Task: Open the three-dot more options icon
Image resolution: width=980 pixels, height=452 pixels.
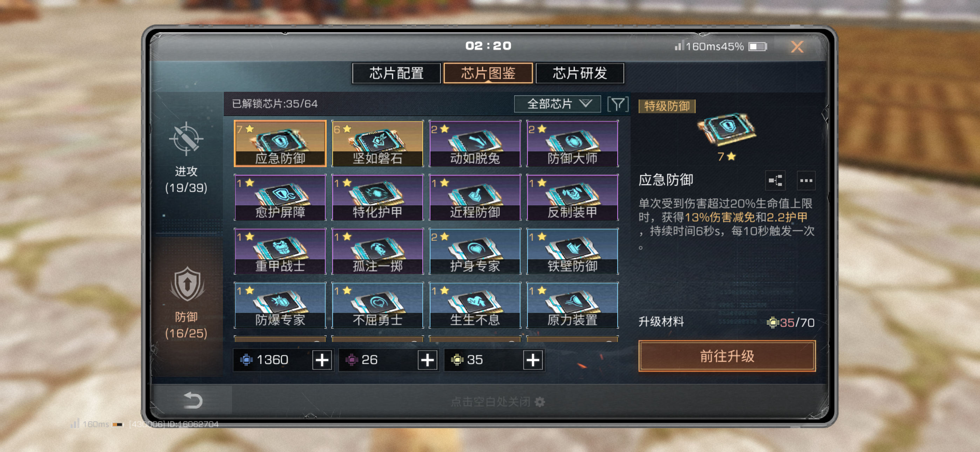Action: click(x=806, y=180)
